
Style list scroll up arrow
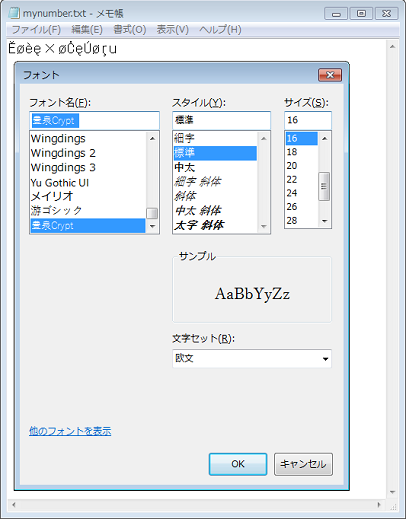tap(264, 138)
